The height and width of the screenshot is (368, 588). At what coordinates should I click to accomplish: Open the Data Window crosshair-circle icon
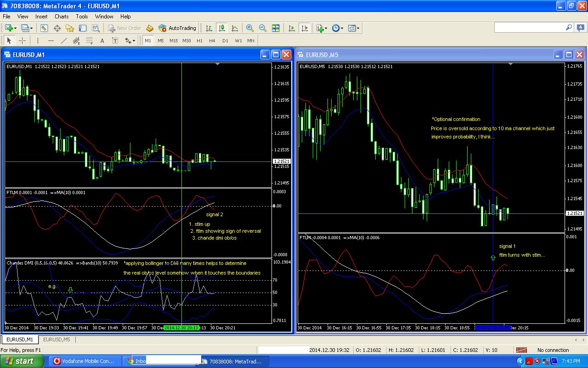57,28
